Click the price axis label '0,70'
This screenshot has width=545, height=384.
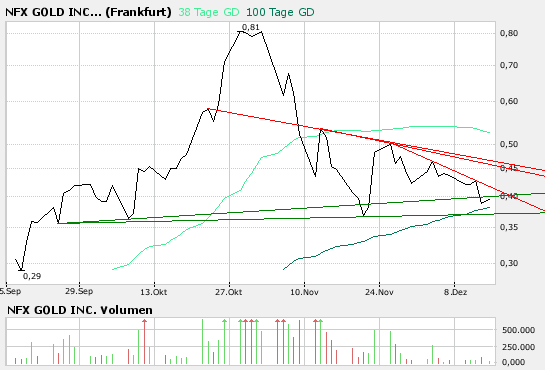(x=509, y=65)
